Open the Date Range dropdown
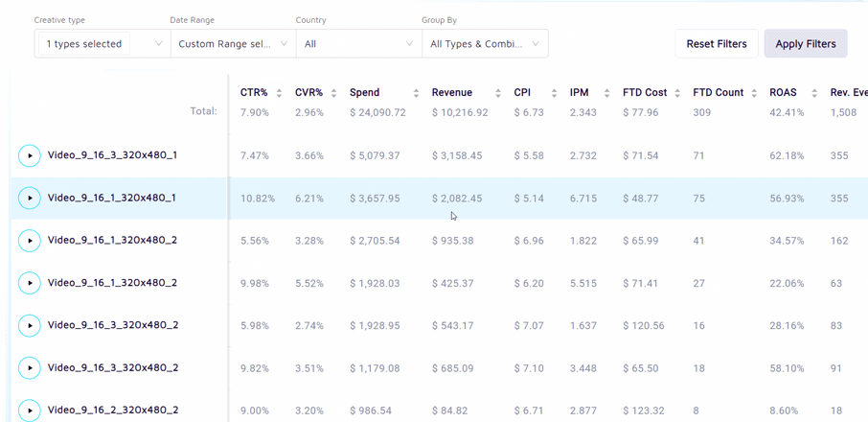 [233, 44]
